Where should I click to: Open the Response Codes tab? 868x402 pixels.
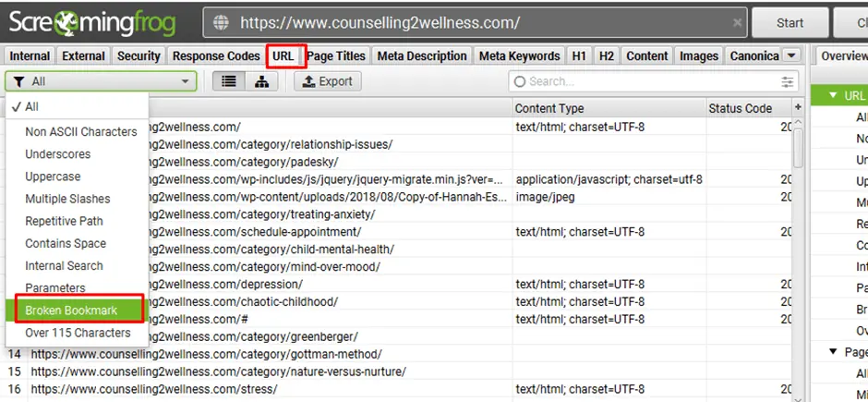click(x=216, y=56)
